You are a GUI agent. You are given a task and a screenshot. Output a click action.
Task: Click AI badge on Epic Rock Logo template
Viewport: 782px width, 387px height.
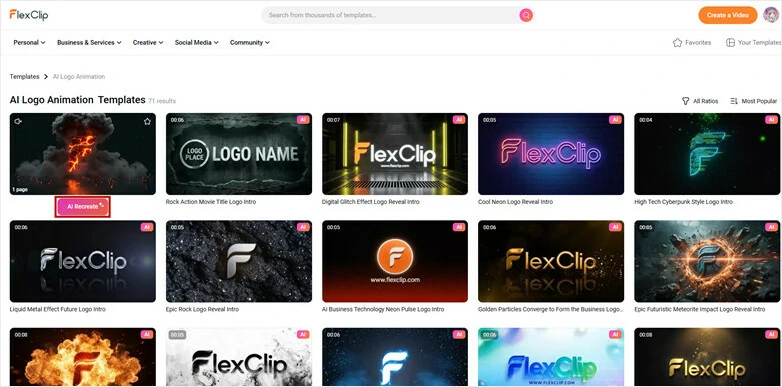point(303,227)
